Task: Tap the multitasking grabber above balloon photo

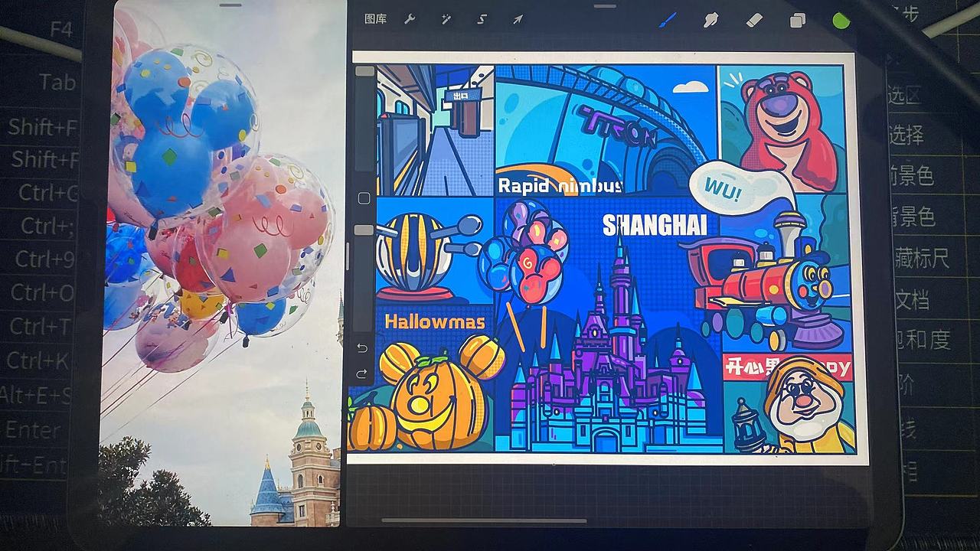Action: click(x=230, y=5)
